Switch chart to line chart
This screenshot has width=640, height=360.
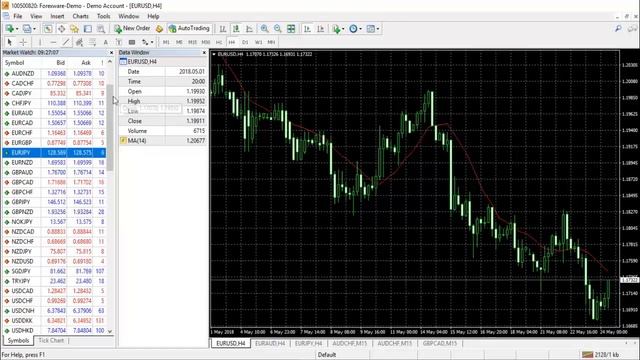point(249,29)
